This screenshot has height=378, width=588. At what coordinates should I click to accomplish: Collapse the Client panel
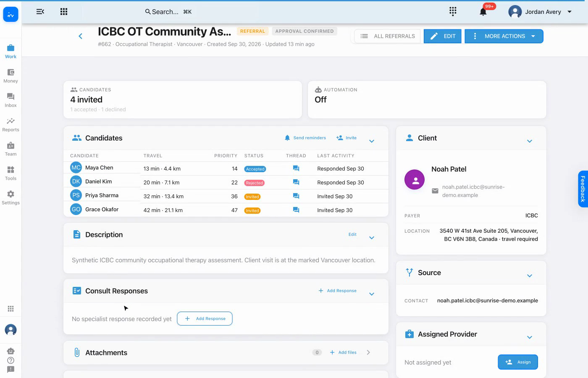point(530,141)
